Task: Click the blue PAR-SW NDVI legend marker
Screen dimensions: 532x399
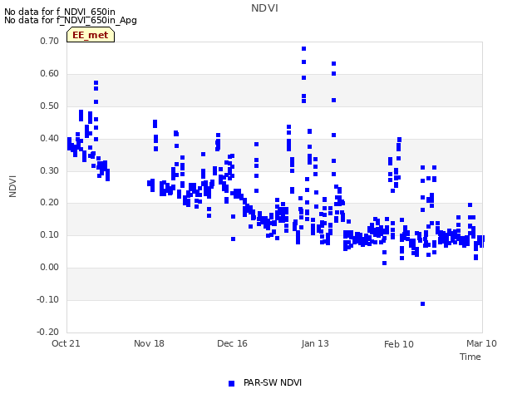Action: [x=231, y=383]
